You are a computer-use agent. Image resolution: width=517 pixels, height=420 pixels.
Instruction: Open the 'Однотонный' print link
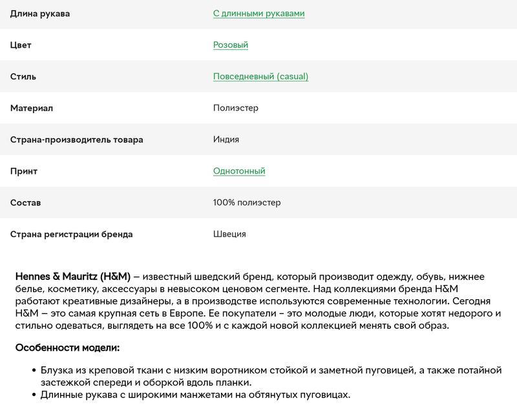[239, 171]
